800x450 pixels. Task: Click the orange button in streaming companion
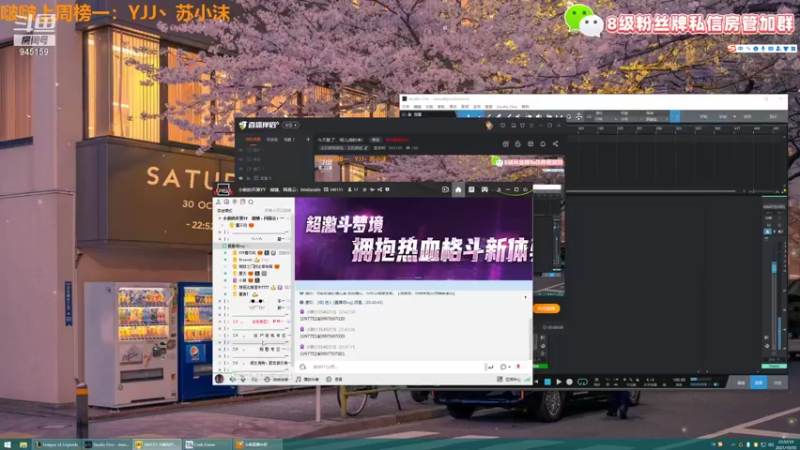pos(546,309)
